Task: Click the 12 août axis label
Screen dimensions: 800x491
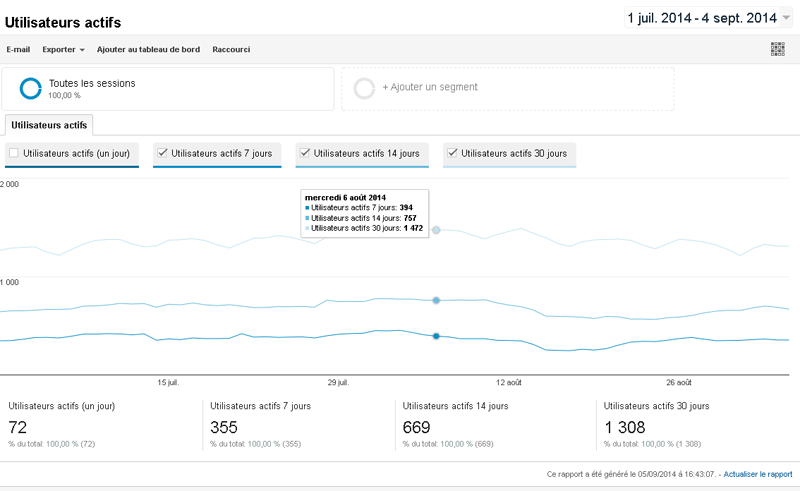Action: pos(509,382)
